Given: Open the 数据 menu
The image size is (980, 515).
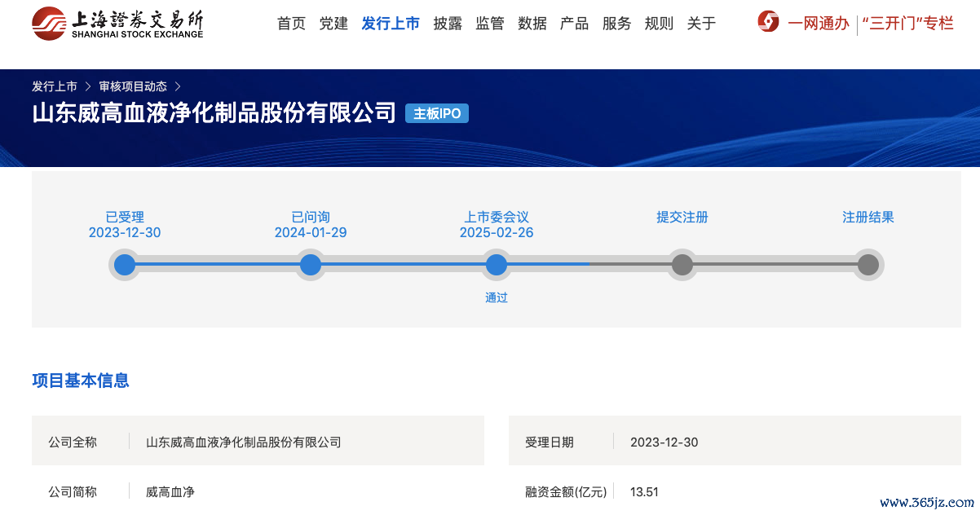Looking at the screenshot, I should [532, 24].
